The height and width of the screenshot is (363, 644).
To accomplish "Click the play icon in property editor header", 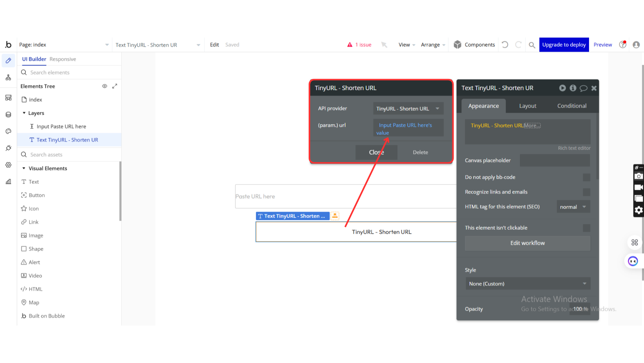I will pos(563,88).
